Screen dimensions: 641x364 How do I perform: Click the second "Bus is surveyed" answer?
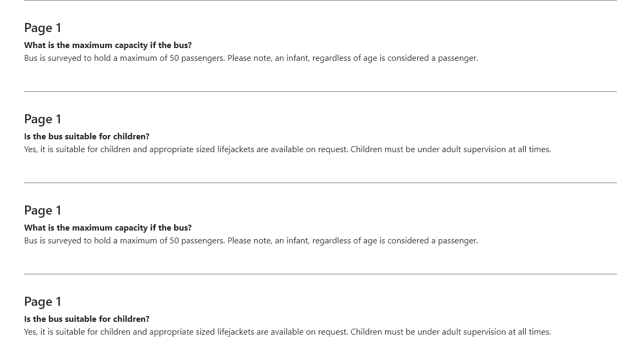tap(251, 241)
